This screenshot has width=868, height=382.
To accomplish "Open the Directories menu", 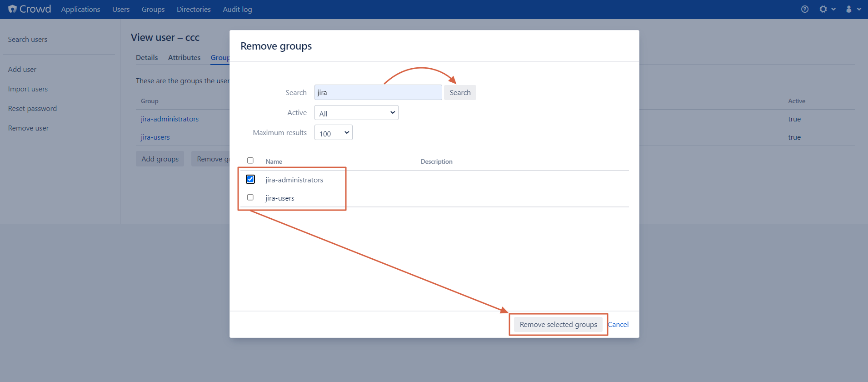I will pyautogui.click(x=194, y=9).
